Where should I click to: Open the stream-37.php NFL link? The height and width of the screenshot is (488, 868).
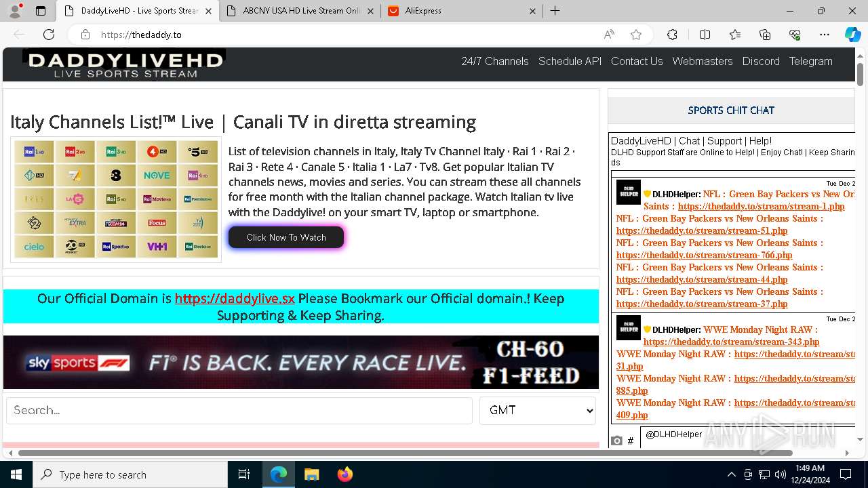point(702,304)
